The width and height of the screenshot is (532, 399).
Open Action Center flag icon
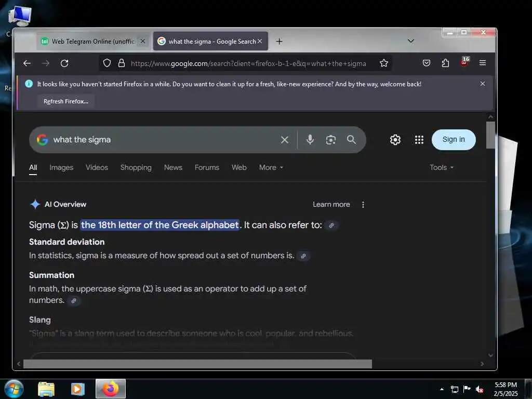click(467, 390)
